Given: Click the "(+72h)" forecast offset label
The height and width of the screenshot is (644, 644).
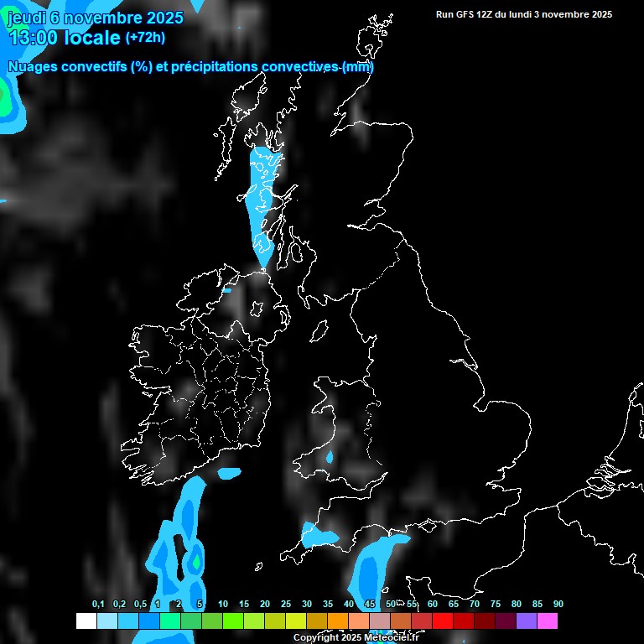Looking at the screenshot, I should tap(145, 38).
